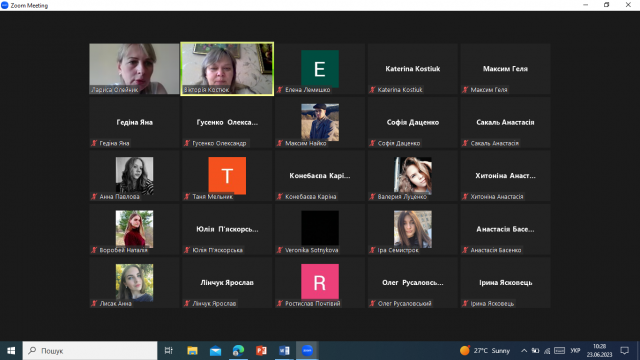Click muted mic icon beside Конебаєва Каріна label

click(x=280, y=197)
